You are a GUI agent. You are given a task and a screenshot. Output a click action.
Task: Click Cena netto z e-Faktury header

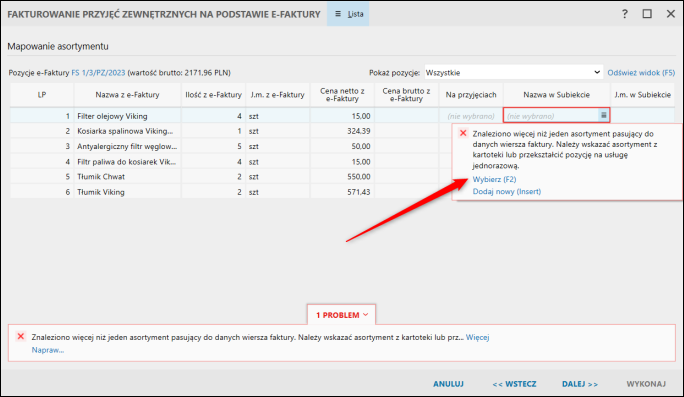342,95
